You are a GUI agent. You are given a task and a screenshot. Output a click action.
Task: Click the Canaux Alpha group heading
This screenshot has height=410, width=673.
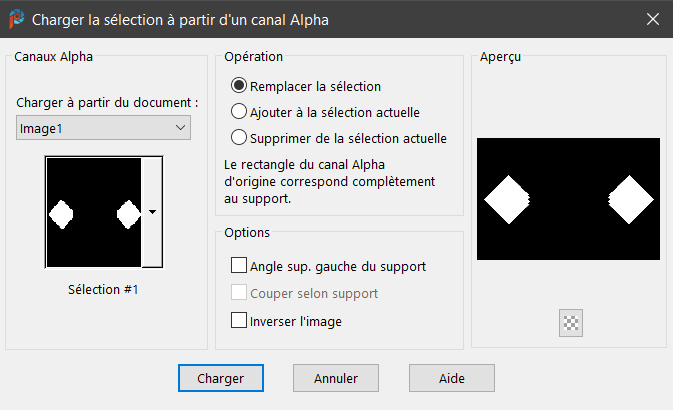pyautogui.click(x=54, y=57)
